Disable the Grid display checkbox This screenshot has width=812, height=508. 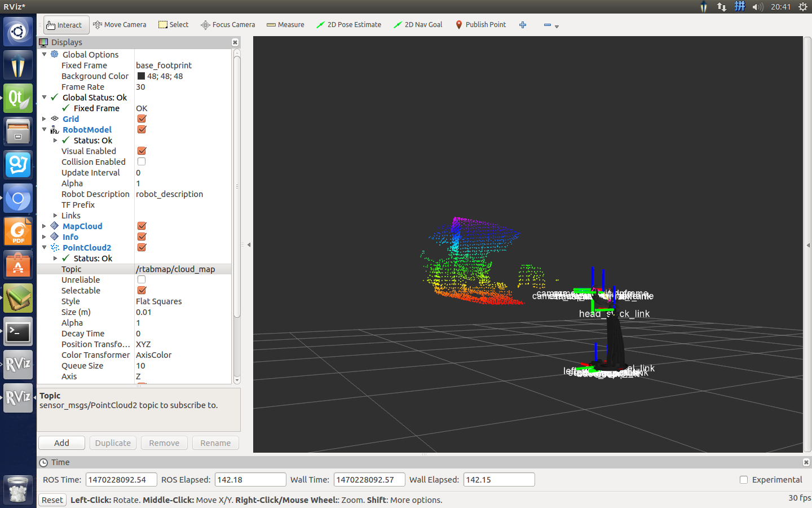tap(142, 119)
